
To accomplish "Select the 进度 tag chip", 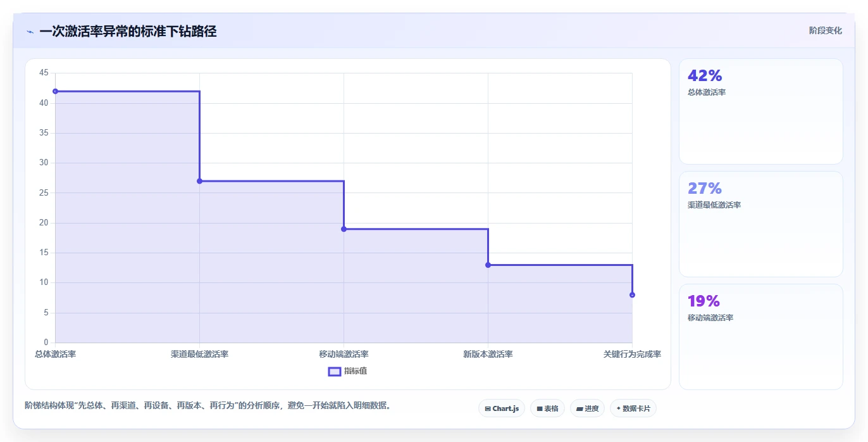I will [587, 408].
